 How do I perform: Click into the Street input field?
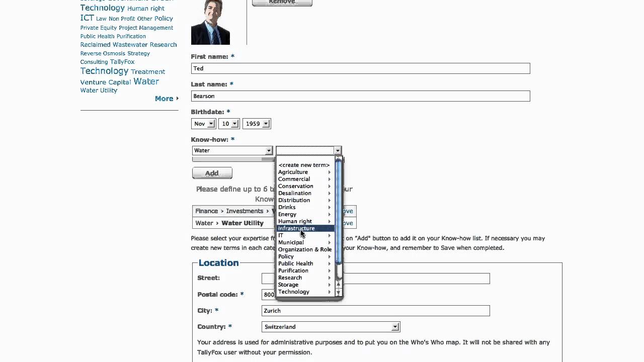point(375,279)
